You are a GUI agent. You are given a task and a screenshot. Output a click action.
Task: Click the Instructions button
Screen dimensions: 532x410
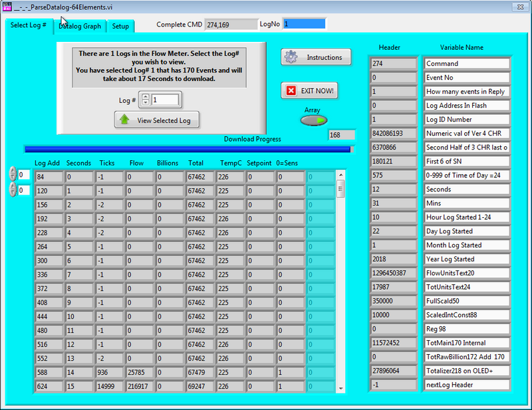[x=316, y=57]
